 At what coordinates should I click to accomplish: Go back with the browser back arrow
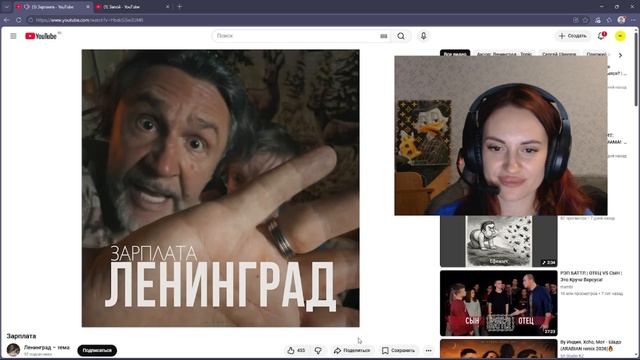point(7,20)
